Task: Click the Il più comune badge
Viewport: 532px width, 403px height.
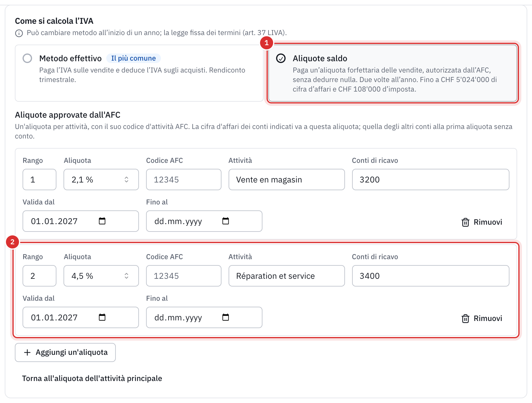Action: [x=134, y=58]
